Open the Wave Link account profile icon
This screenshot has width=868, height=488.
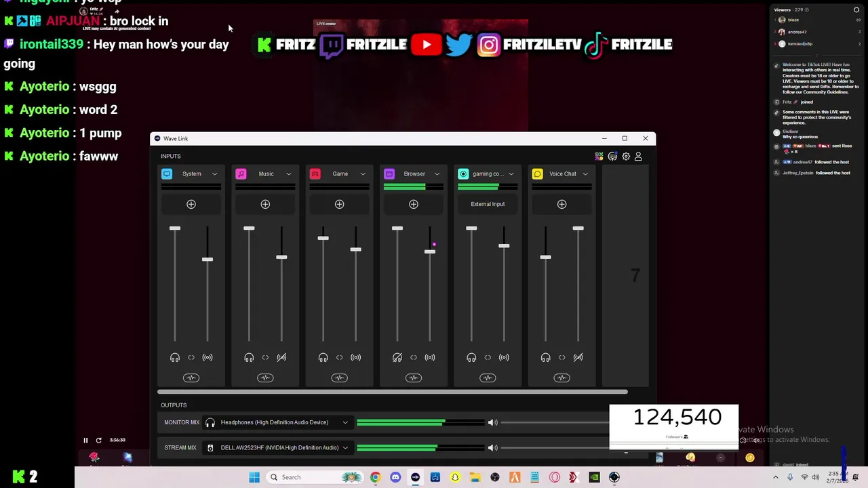pyautogui.click(x=638, y=157)
